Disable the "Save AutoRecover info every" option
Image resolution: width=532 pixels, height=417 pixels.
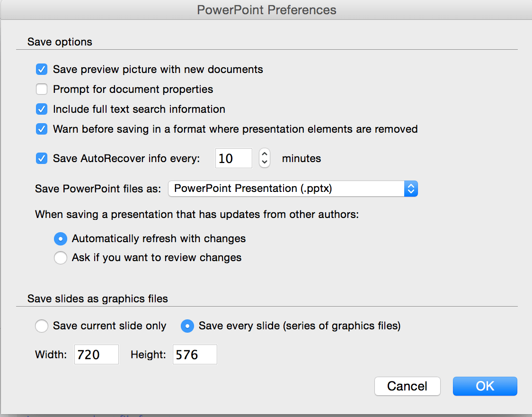[42, 158]
